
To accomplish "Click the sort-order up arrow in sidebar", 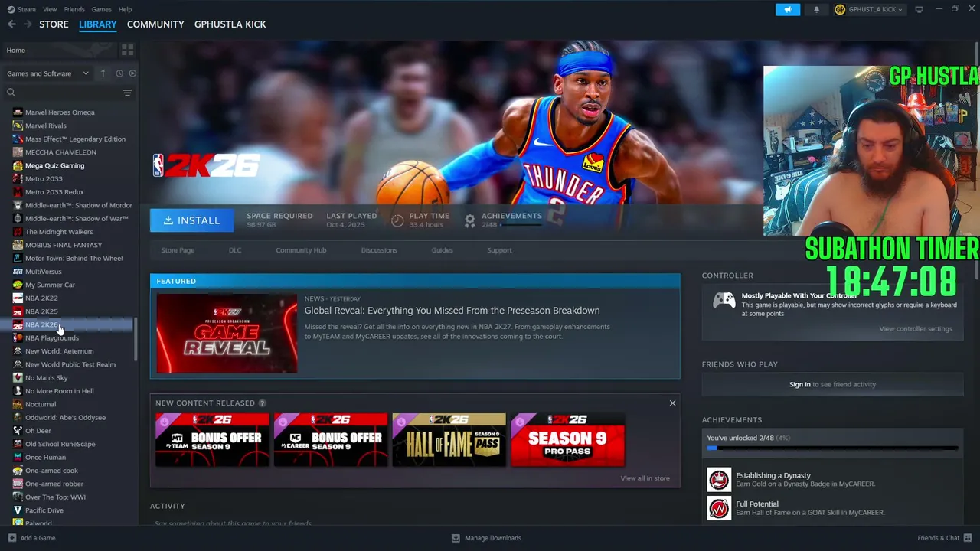I will pyautogui.click(x=103, y=73).
